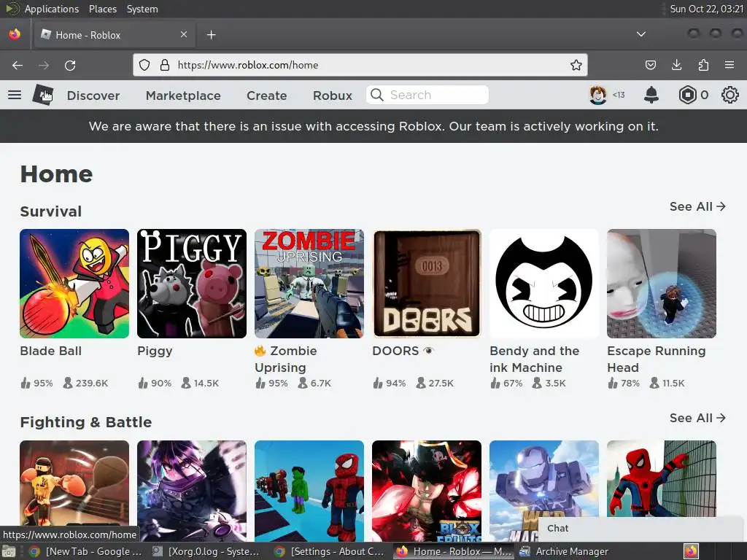Click the browser address bar
The height and width of the screenshot is (560, 747).
coord(360,65)
